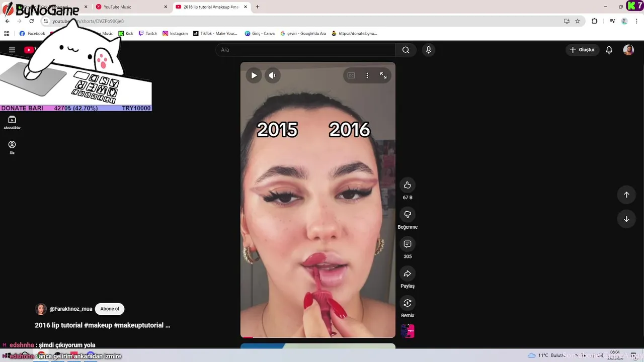Submit search with the magnifier button
This screenshot has height=362, width=644.
(406, 50)
